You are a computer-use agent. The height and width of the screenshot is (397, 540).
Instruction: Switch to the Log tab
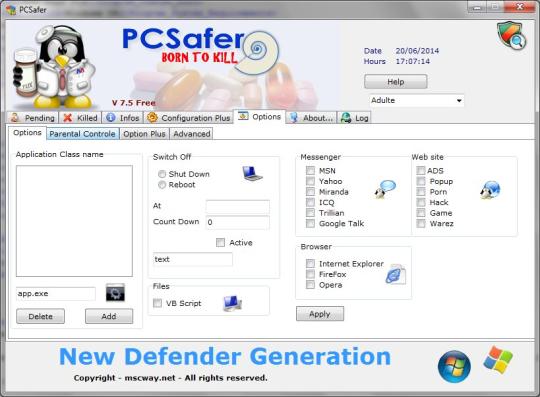(x=354, y=118)
